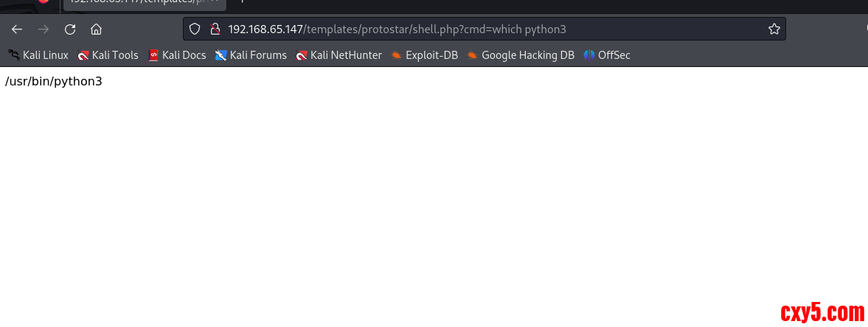868x327 pixels.
Task: Launch the Kali NetHunter bookmark
Action: [338, 55]
